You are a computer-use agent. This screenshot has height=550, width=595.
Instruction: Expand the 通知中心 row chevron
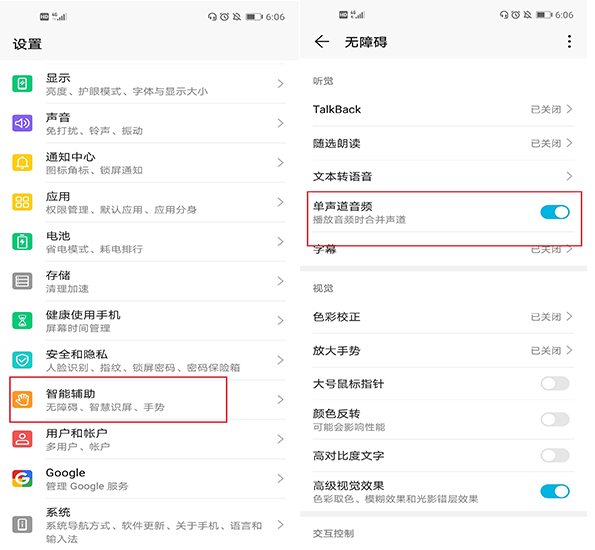(x=280, y=162)
